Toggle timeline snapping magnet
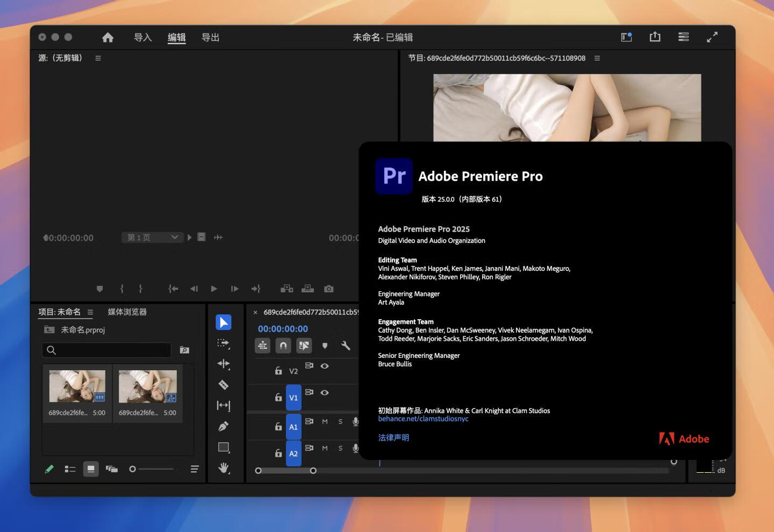This screenshot has width=774, height=532. (x=283, y=346)
